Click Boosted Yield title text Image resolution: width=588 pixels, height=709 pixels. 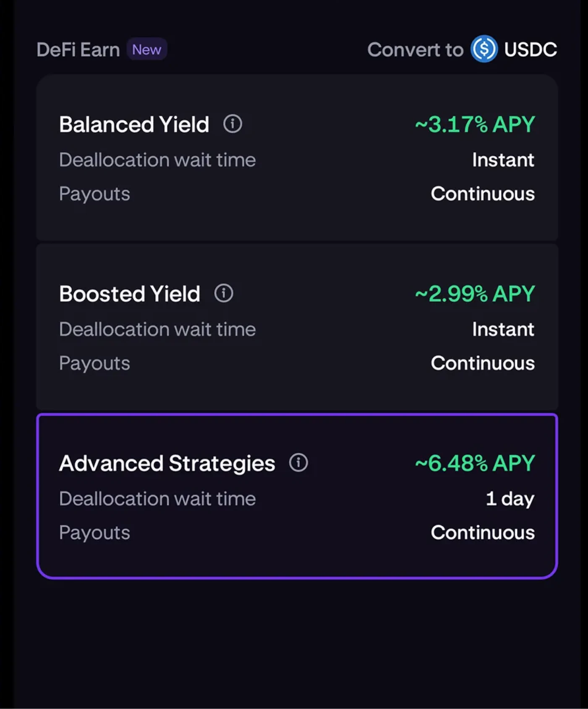point(130,294)
